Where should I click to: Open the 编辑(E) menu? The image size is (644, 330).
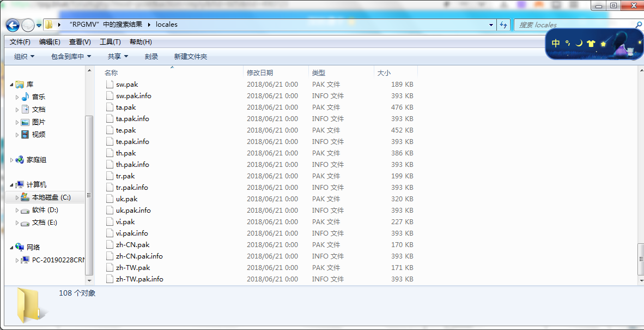[50, 42]
